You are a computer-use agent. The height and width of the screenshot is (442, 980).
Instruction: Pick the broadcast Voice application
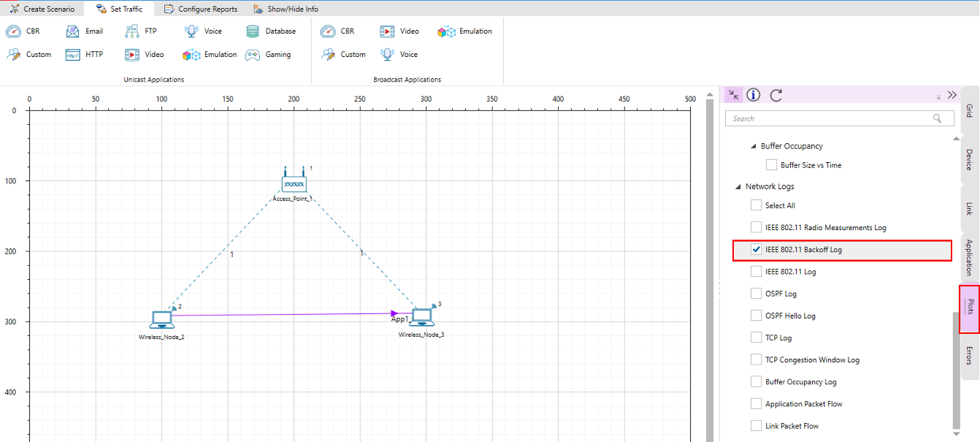point(388,55)
